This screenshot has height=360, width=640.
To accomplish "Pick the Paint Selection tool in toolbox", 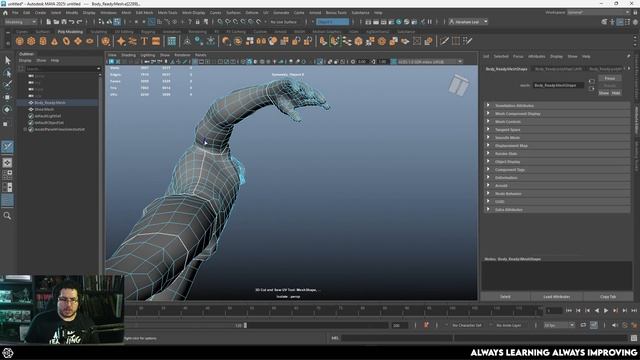I will pos(7,85).
